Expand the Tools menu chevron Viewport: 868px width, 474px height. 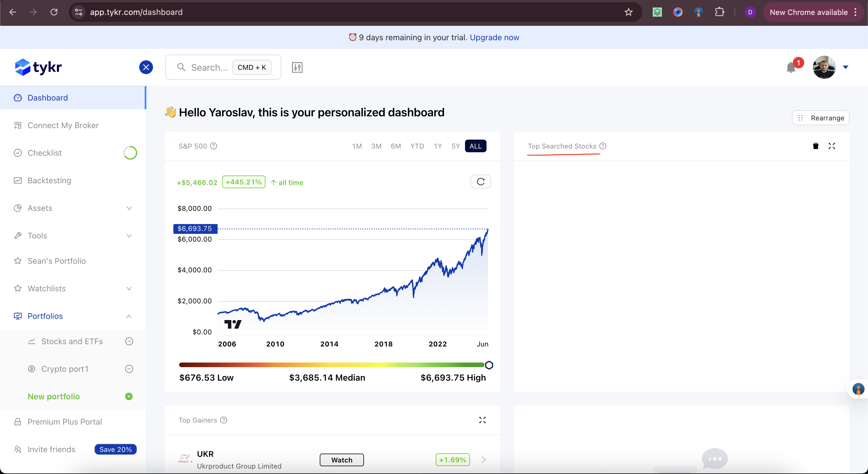(129, 236)
